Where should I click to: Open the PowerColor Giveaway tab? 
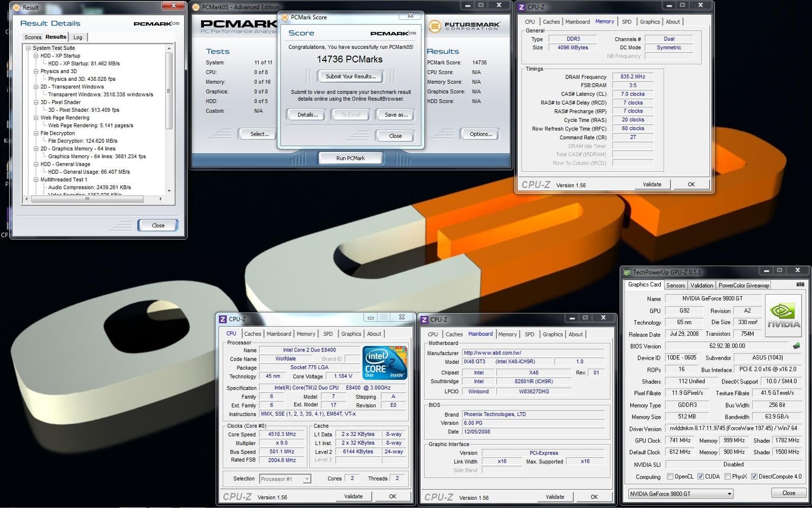click(743, 285)
